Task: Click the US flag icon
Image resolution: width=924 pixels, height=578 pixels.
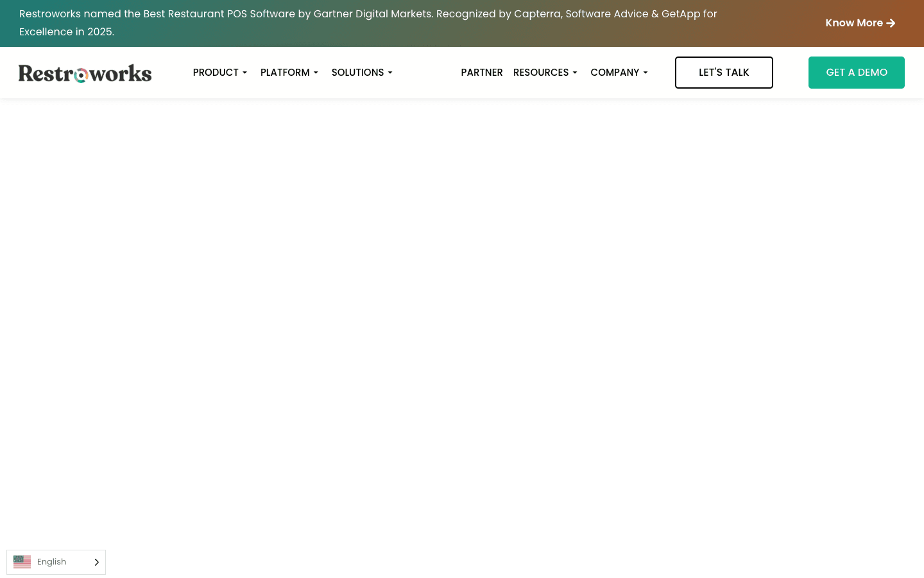Action: 22,562
